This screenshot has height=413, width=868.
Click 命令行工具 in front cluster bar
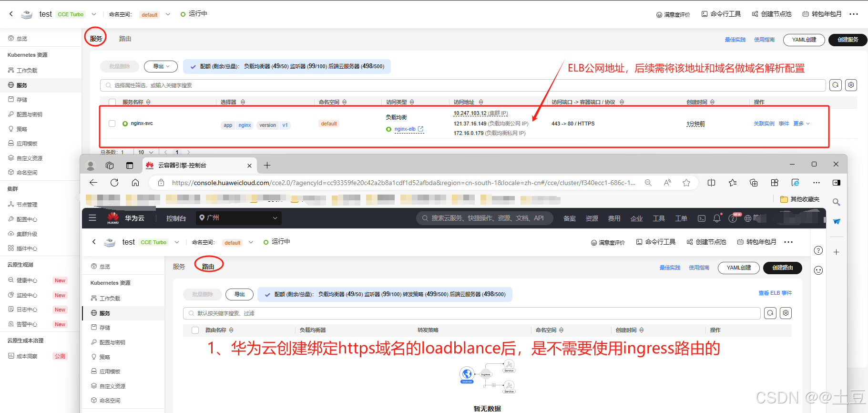(656, 242)
